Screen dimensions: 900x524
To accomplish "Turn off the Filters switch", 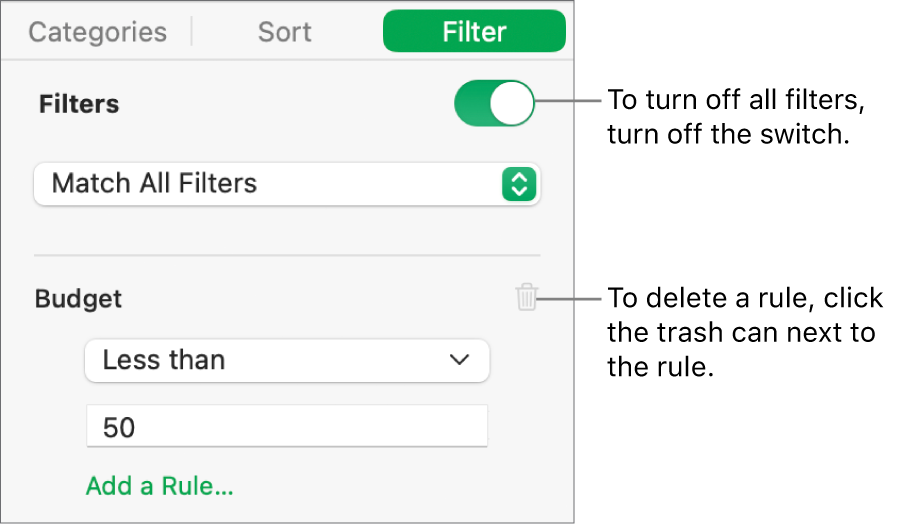I will [x=495, y=104].
